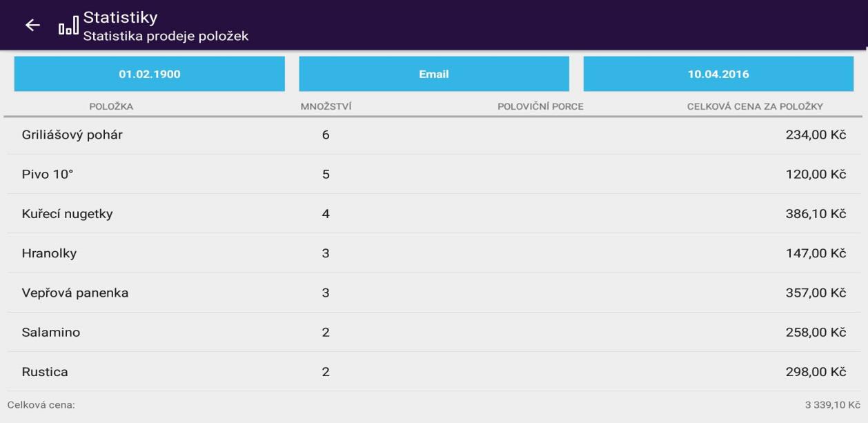Image resolution: width=868 pixels, height=423 pixels.
Task: Go back using the arrow icon
Action: click(32, 26)
